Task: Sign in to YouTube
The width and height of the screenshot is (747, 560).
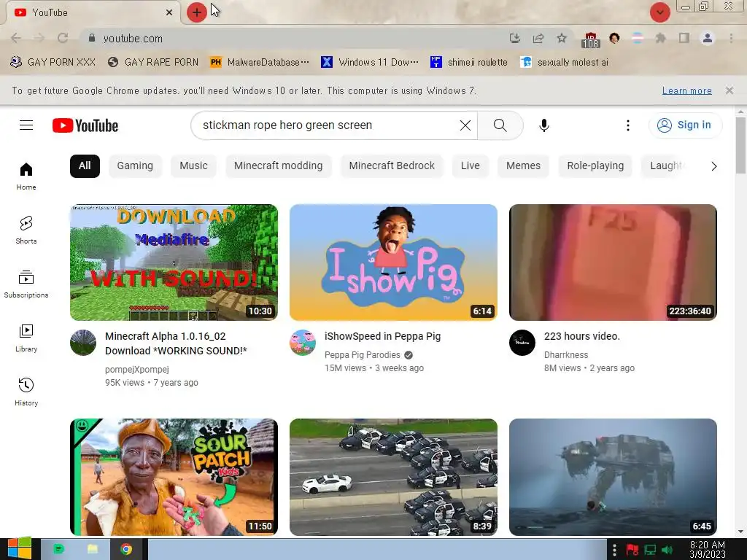Action: (x=685, y=125)
